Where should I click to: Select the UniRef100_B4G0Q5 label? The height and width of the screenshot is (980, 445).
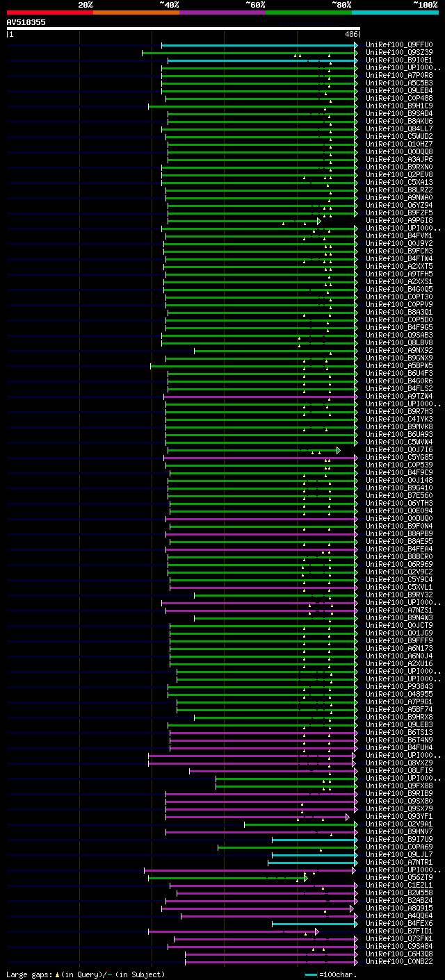[399, 290]
